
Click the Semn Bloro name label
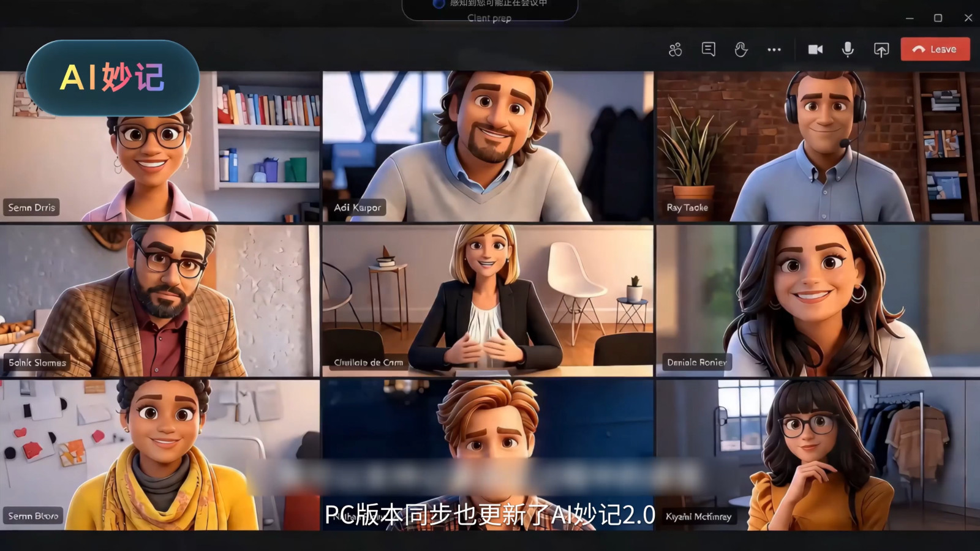click(34, 516)
